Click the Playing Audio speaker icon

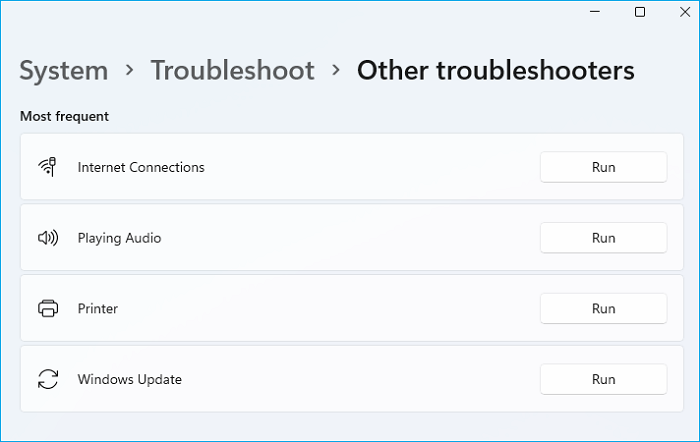[x=47, y=238]
